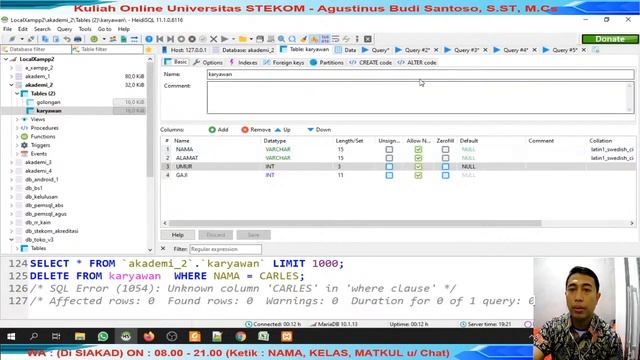Open the Windows Start menu
The height and width of the screenshot is (360, 640).
(11, 336)
